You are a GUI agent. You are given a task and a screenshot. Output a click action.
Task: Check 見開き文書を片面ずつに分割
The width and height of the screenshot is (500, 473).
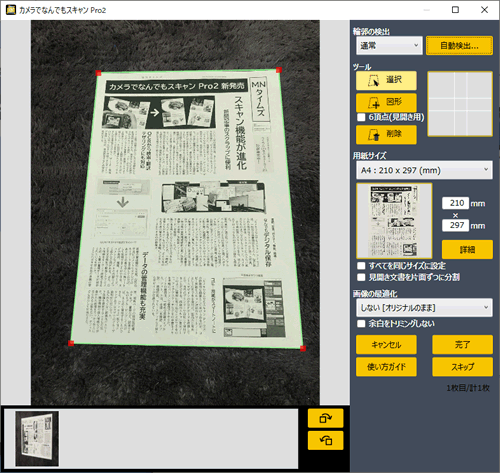[x=361, y=277]
